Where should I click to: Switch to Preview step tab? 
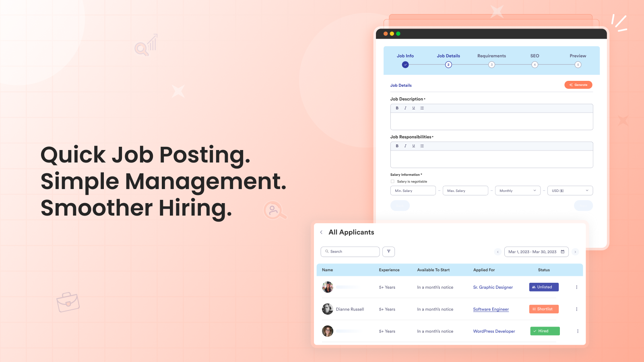pos(578,56)
